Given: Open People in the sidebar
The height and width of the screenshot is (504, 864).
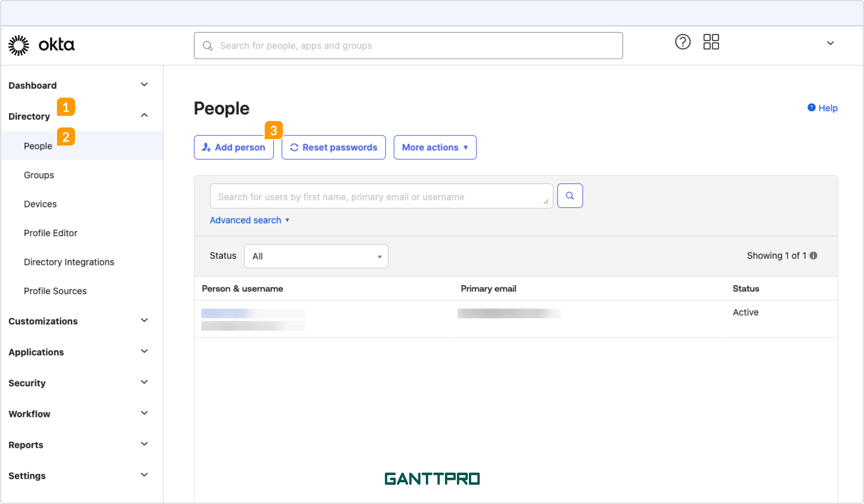Looking at the screenshot, I should 82,146.
